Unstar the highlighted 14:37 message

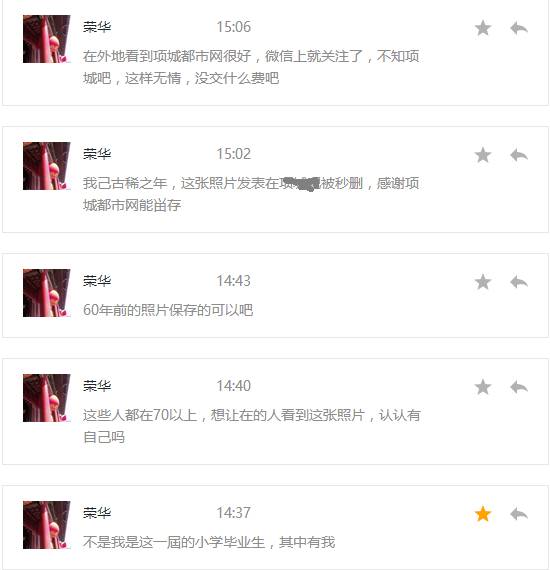coord(483,514)
